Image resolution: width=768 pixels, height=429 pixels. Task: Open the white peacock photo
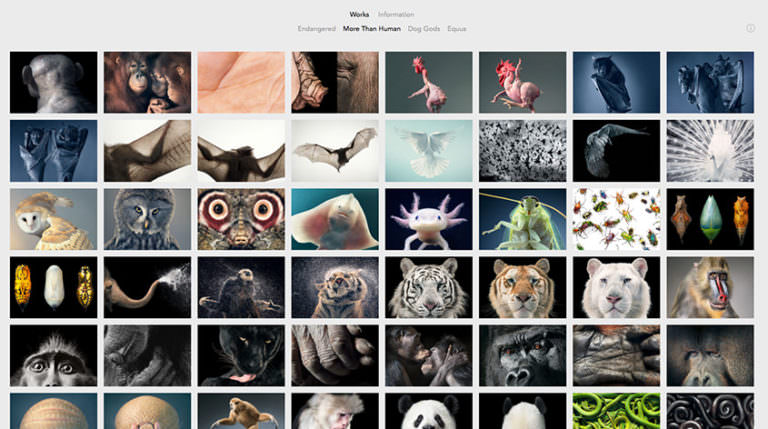710,151
